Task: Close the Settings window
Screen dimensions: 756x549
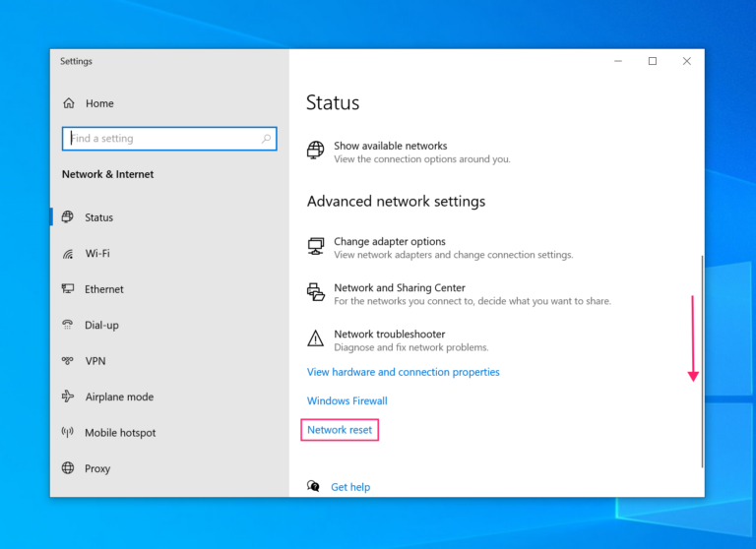Action: tap(686, 61)
